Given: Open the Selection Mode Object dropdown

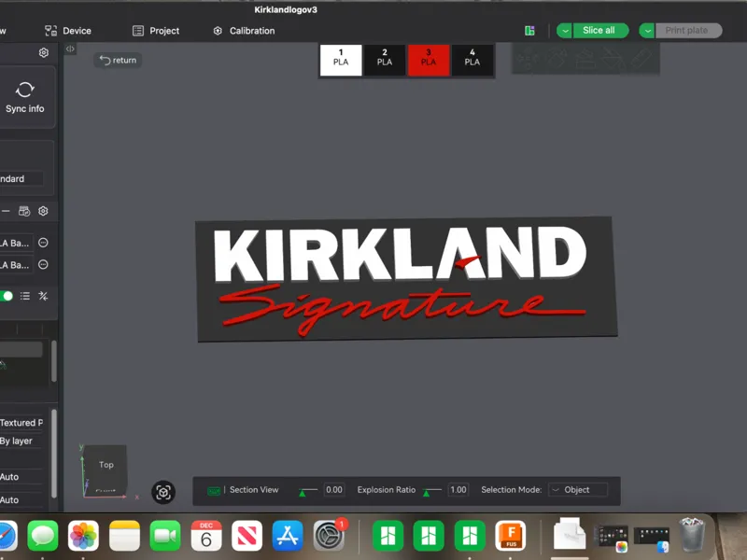Looking at the screenshot, I should click(578, 489).
